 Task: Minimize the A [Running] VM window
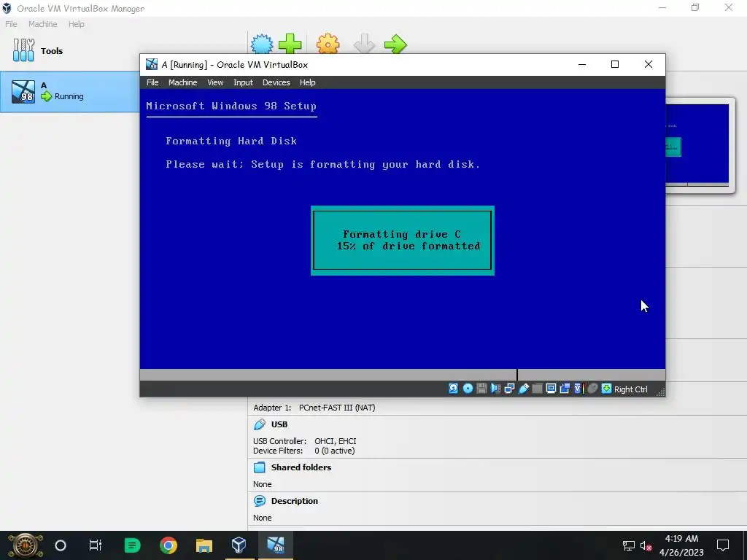[581, 64]
